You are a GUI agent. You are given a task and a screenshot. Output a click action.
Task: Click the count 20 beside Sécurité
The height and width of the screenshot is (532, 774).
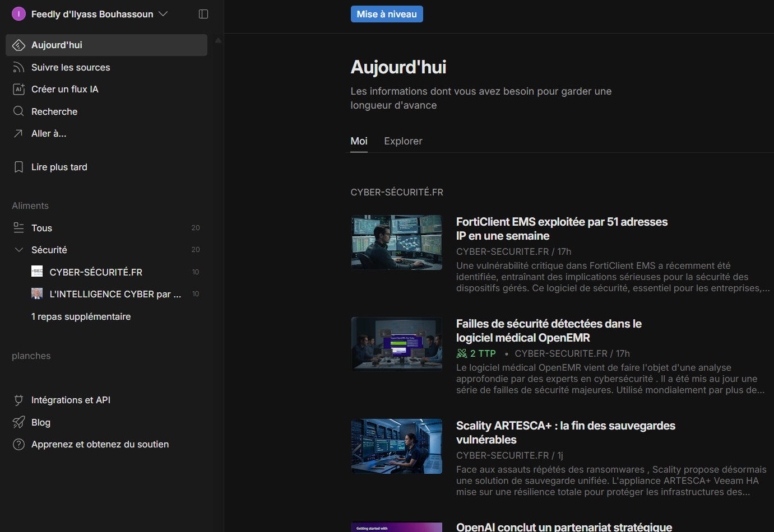[x=196, y=250]
